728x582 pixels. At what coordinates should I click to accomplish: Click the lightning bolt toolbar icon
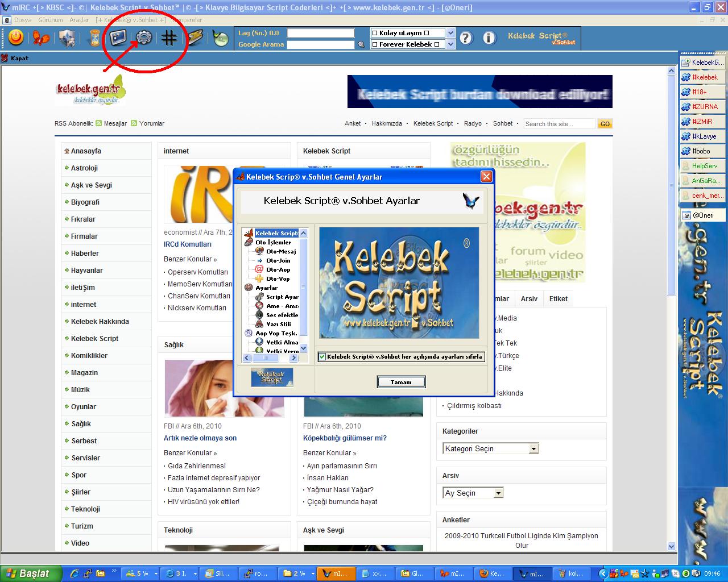coord(195,38)
